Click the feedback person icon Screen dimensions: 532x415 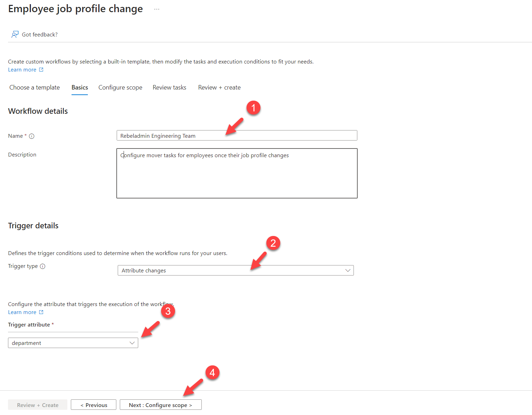pos(15,34)
